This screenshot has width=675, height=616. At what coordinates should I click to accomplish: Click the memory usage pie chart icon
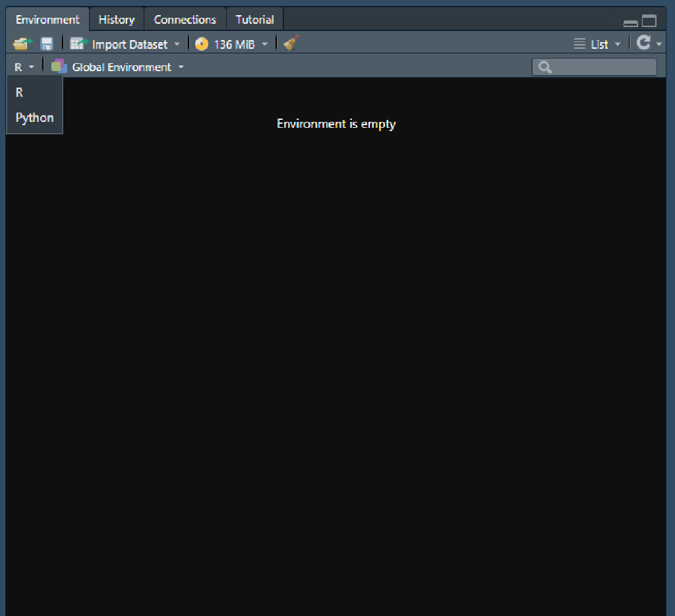(x=202, y=43)
